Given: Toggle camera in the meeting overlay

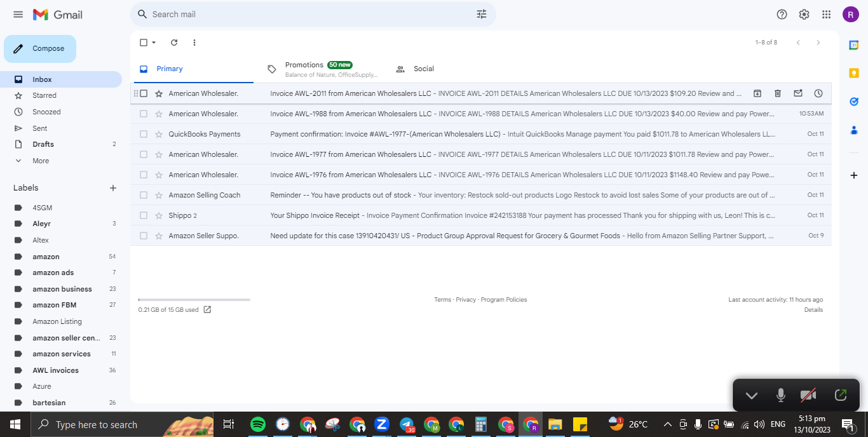Looking at the screenshot, I should (808, 395).
